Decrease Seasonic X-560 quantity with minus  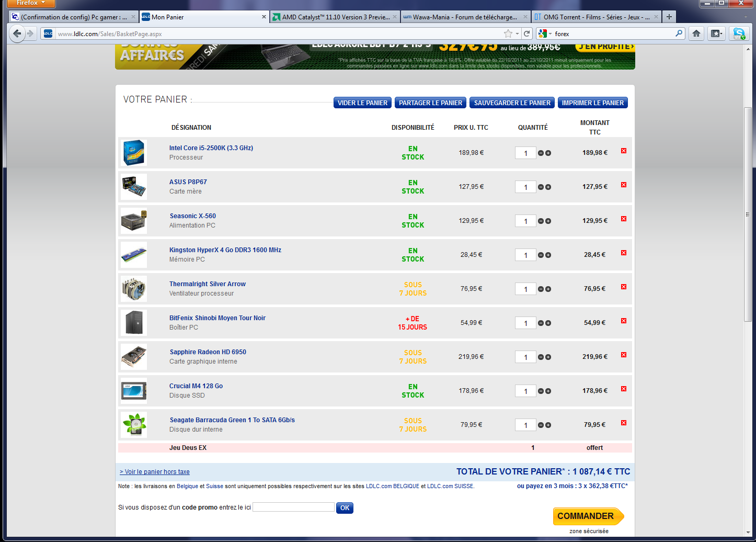tap(541, 221)
